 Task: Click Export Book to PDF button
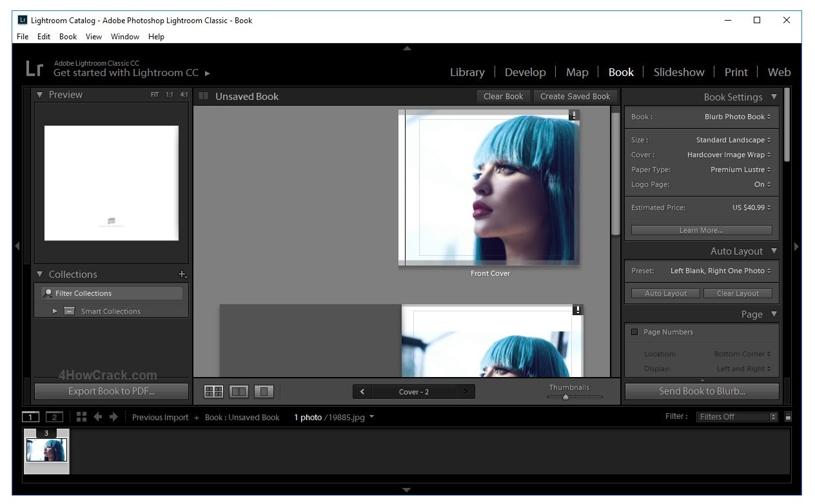112,391
